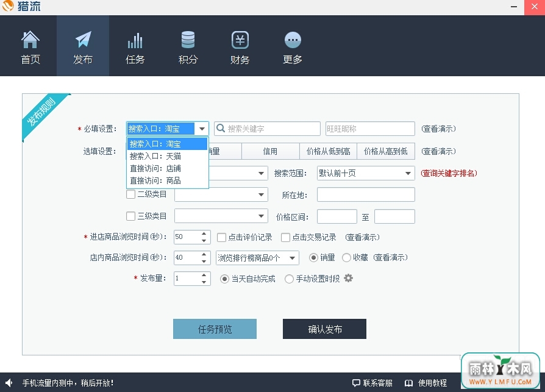
Task: Select the 销量 radio button
Action: coord(313,257)
